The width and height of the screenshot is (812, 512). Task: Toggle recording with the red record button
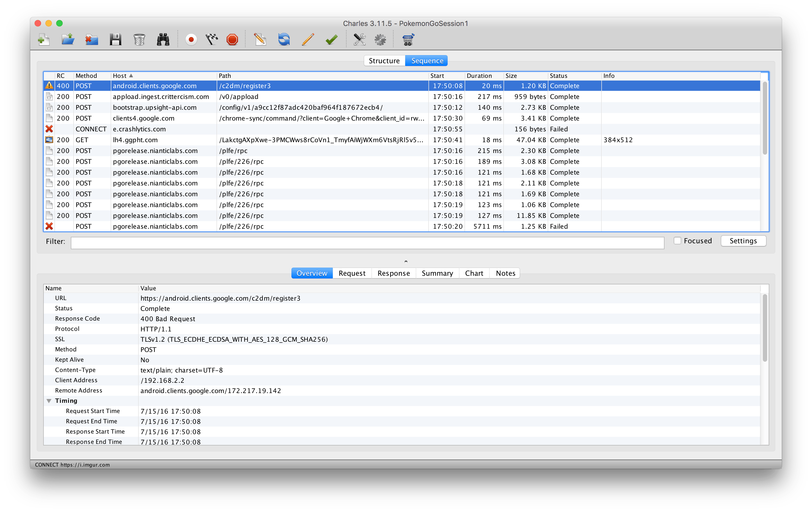click(x=191, y=39)
